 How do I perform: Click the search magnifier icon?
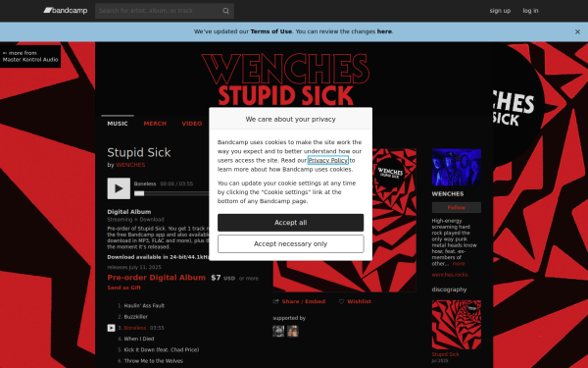click(225, 11)
